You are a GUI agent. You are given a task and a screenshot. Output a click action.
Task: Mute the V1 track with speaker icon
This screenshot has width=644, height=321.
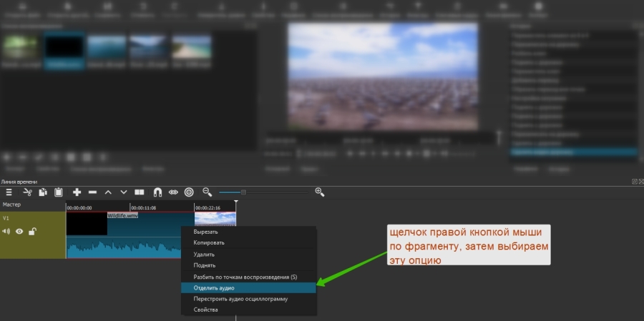coord(6,231)
